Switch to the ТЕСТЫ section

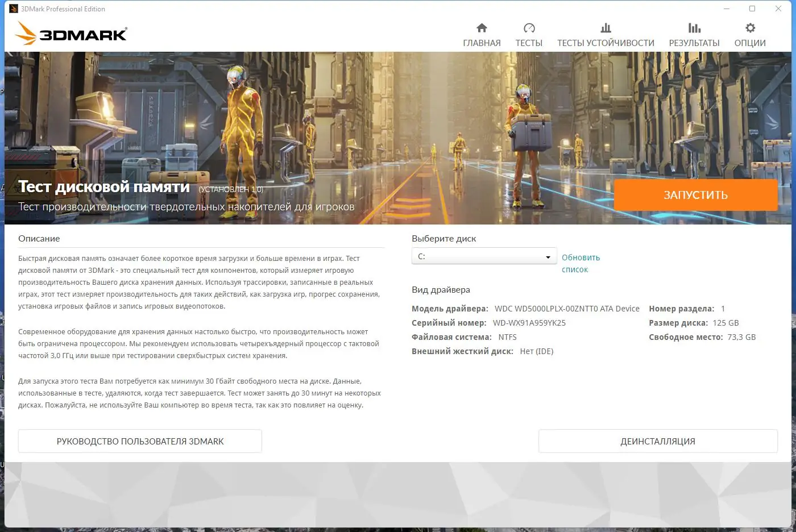coord(529,42)
